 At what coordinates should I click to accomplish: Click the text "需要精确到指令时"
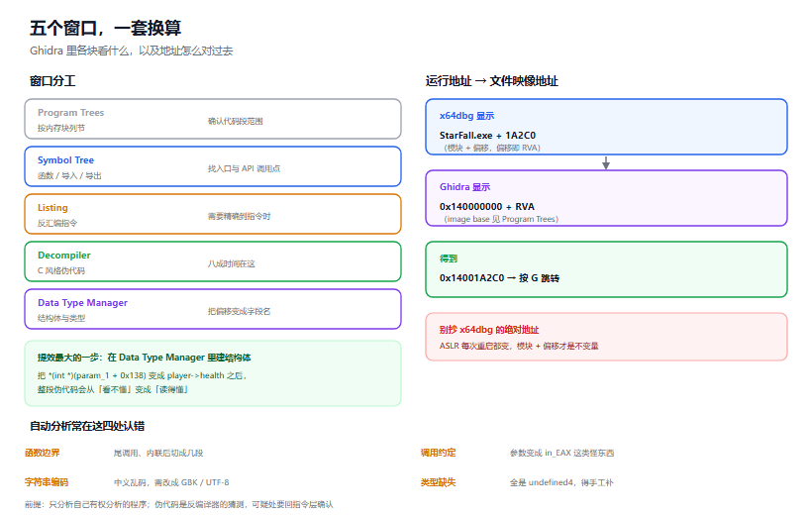[239, 217]
